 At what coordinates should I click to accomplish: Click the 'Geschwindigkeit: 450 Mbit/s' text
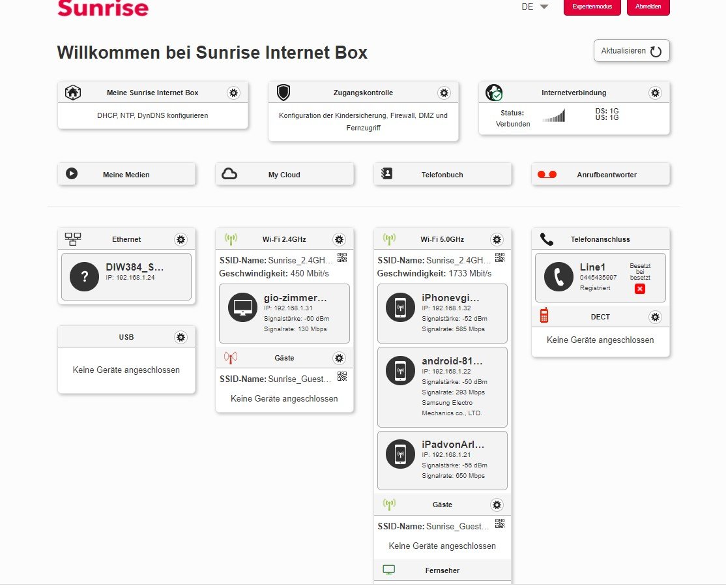click(274, 274)
